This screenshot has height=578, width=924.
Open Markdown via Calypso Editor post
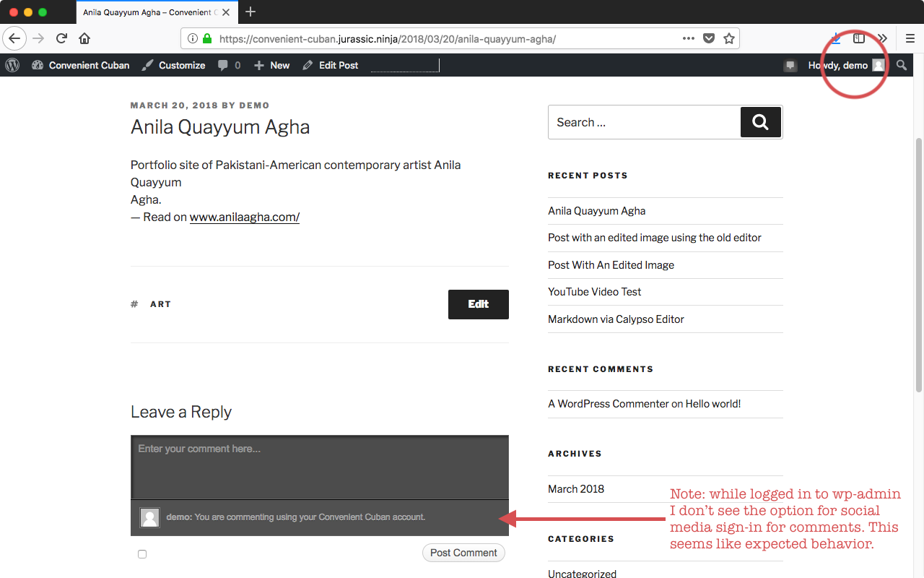click(x=616, y=319)
